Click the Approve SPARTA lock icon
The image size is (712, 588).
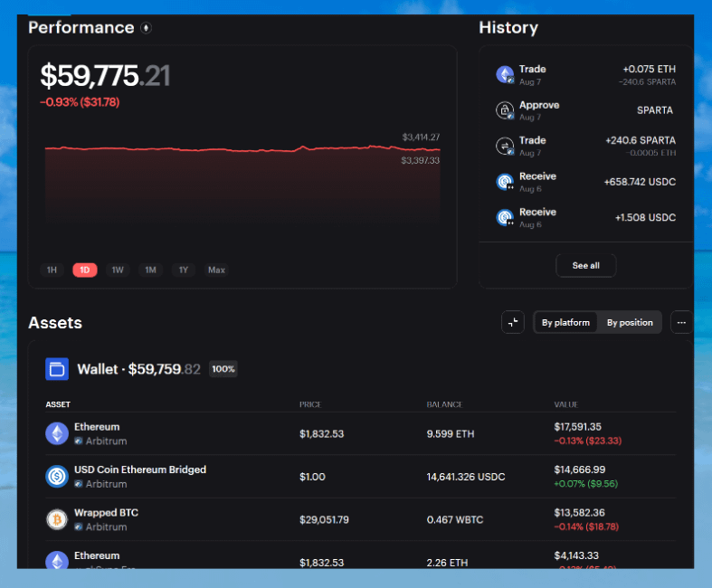coord(505,110)
